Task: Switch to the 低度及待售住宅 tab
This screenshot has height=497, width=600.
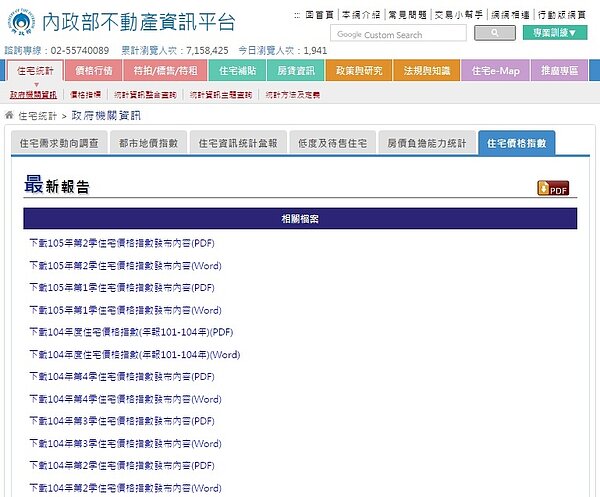Action: tap(333, 143)
